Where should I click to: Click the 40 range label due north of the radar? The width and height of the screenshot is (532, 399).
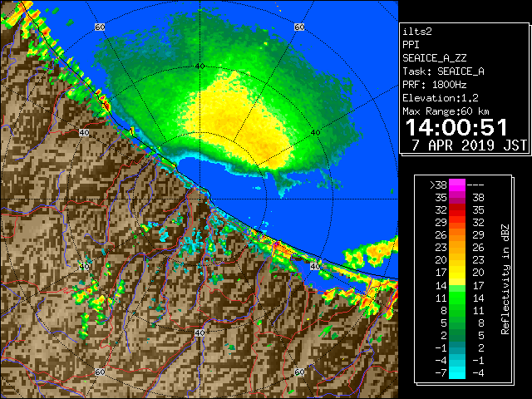click(x=199, y=66)
